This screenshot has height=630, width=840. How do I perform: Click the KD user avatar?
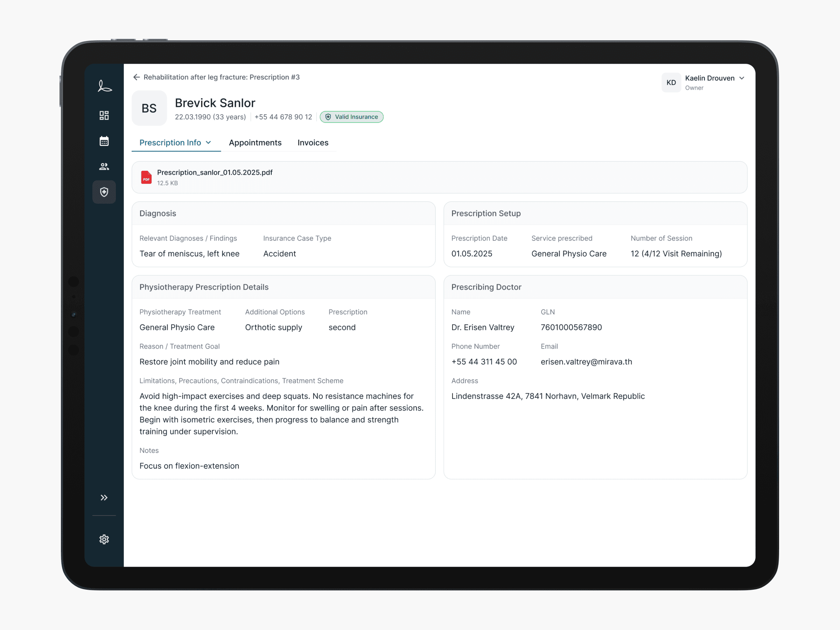671,82
